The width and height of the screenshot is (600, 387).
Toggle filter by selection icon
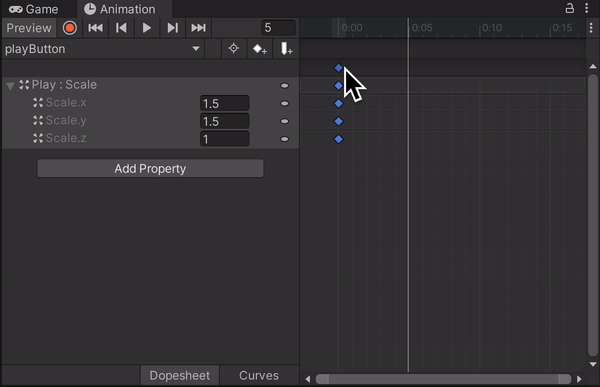pos(233,49)
